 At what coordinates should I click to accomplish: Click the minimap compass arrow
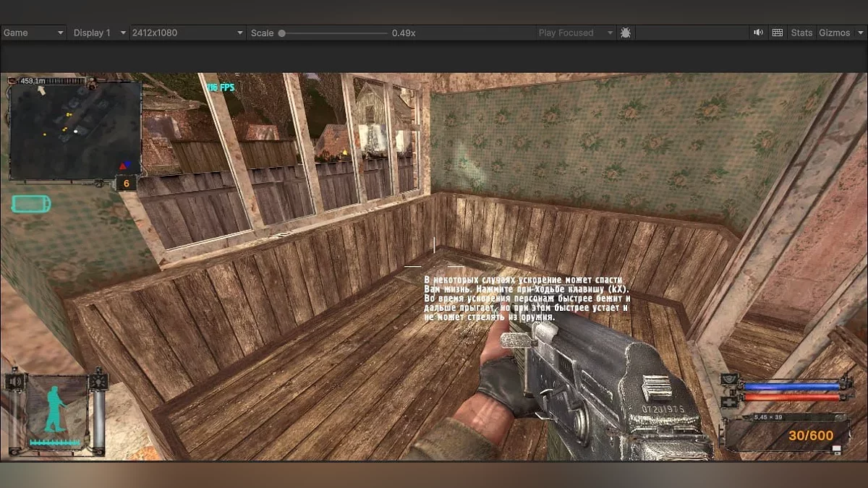pyautogui.click(x=41, y=91)
